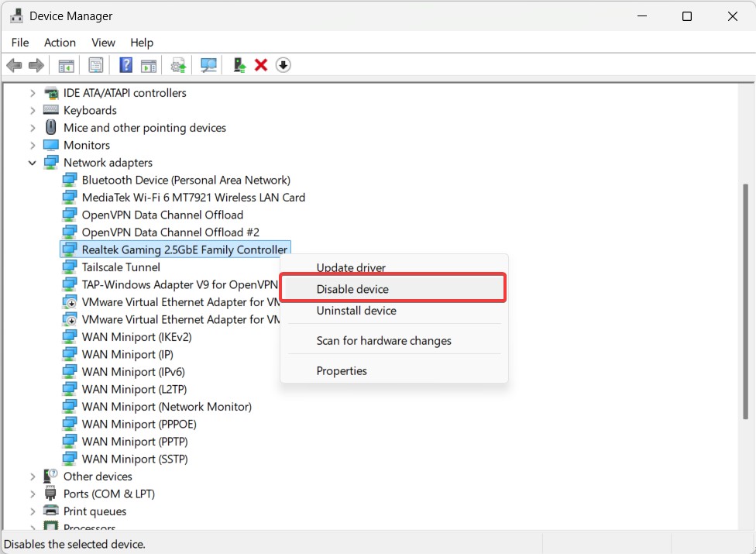Screen dimensions: 756x554
Task: Click the Disable device down-arrow toolbar icon
Action: tap(283, 65)
